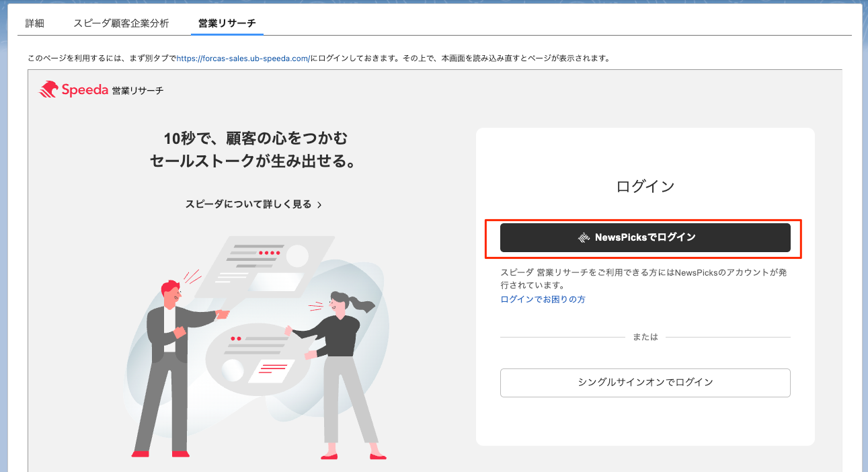Click the NewsPicks icon inside the login button

584,237
